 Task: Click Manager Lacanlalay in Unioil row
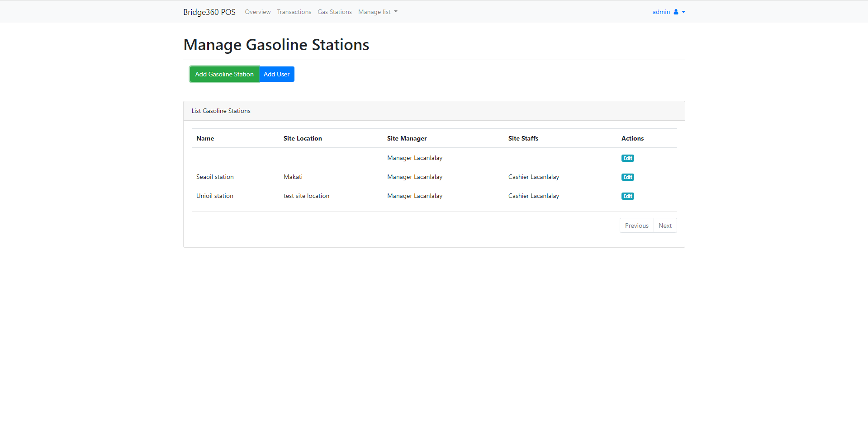pyautogui.click(x=415, y=196)
